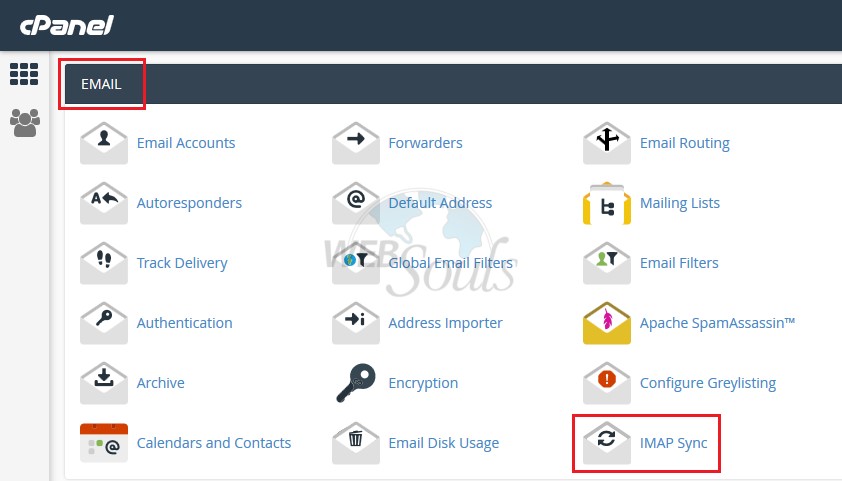
Task: Click the Track Delivery footprints icon
Action: (104, 263)
